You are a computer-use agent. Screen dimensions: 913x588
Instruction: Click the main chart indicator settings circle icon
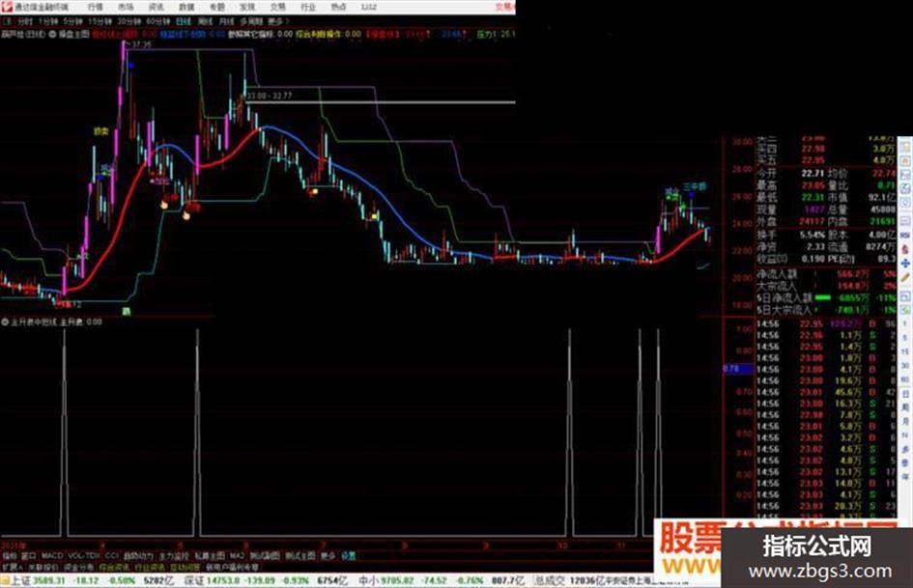click(x=52, y=35)
